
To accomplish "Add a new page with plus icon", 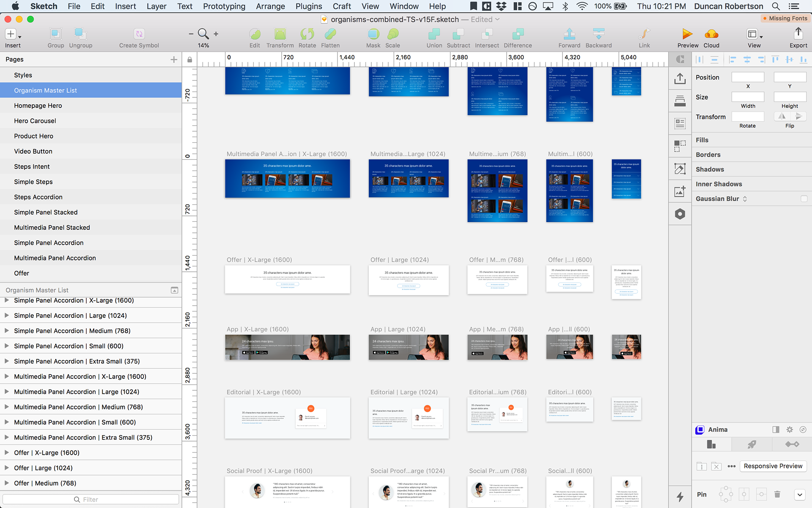I will (173, 60).
